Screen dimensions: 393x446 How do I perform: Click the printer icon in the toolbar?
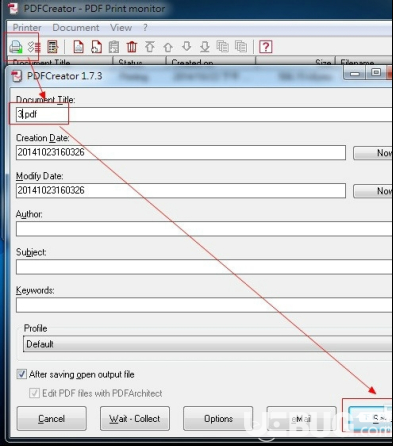pos(15,47)
